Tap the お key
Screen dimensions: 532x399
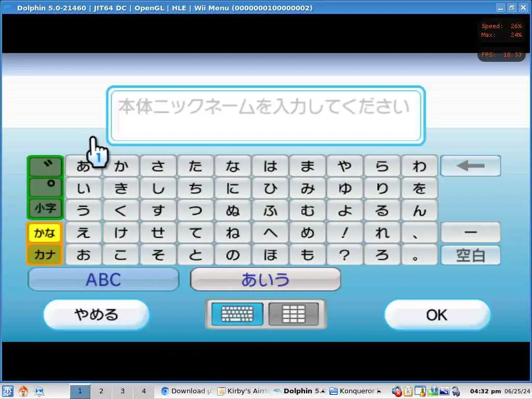(84, 255)
